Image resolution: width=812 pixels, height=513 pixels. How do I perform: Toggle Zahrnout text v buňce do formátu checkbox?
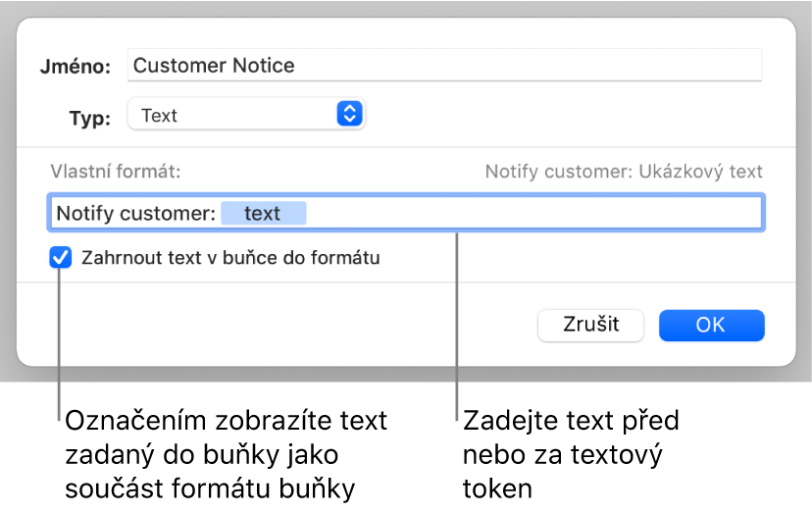click(x=61, y=257)
